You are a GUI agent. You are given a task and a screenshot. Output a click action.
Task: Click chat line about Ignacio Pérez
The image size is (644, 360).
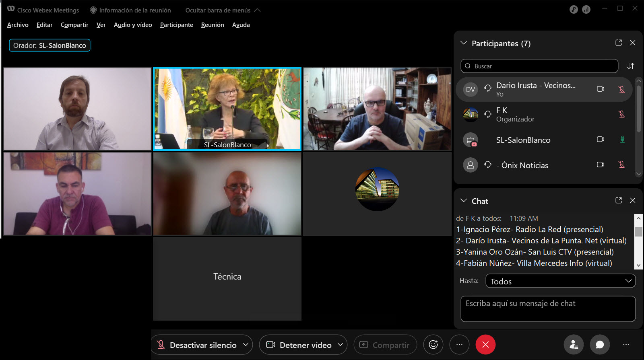coord(530,229)
